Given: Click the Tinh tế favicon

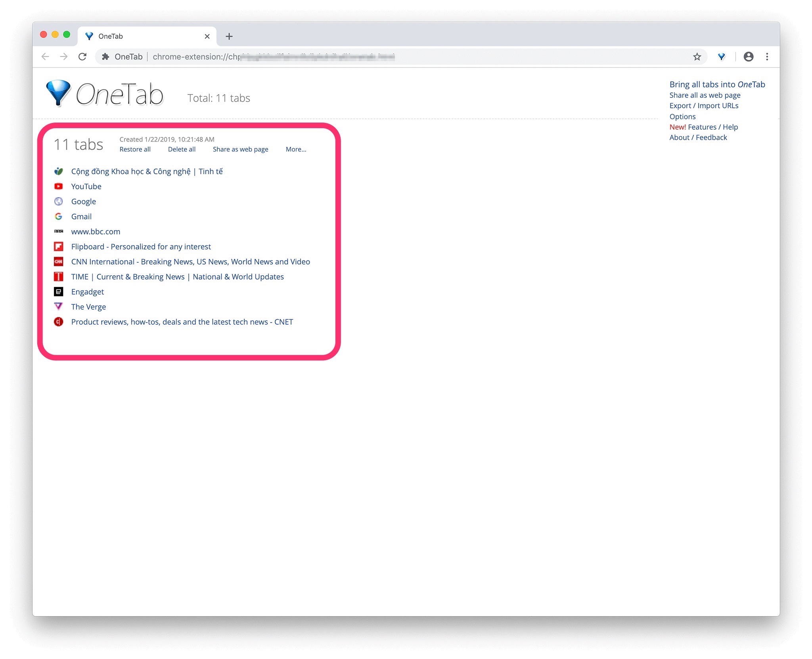Looking at the screenshot, I should (59, 171).
